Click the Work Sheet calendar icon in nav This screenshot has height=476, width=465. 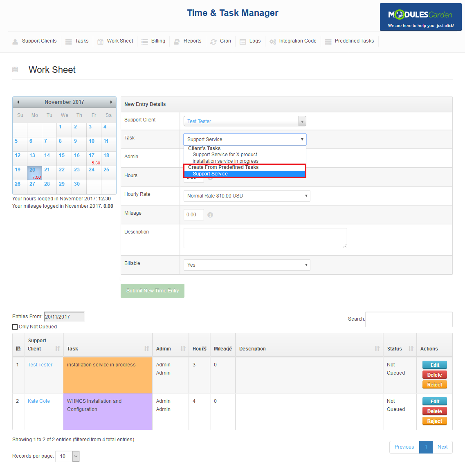[100, 42]
